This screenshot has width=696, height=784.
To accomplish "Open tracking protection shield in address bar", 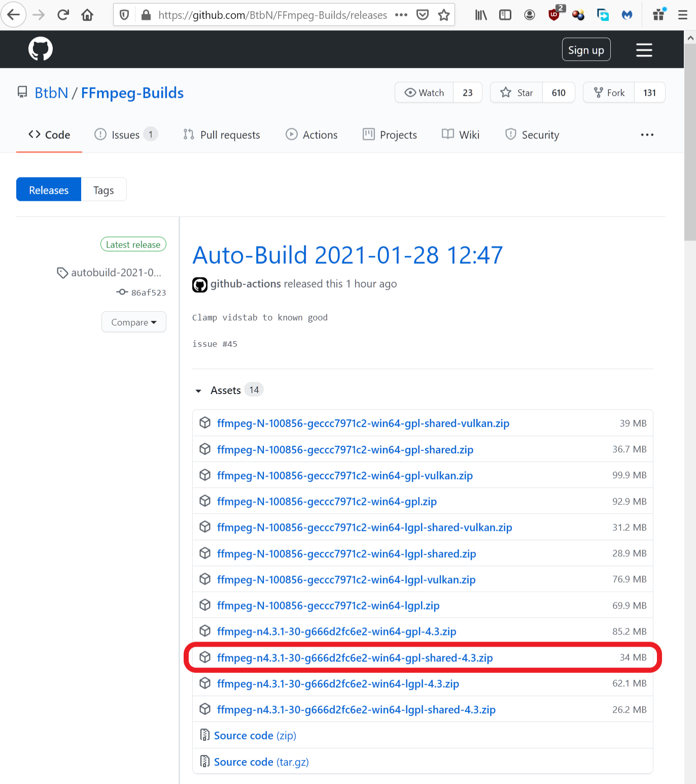I will [x=124, y=15].
